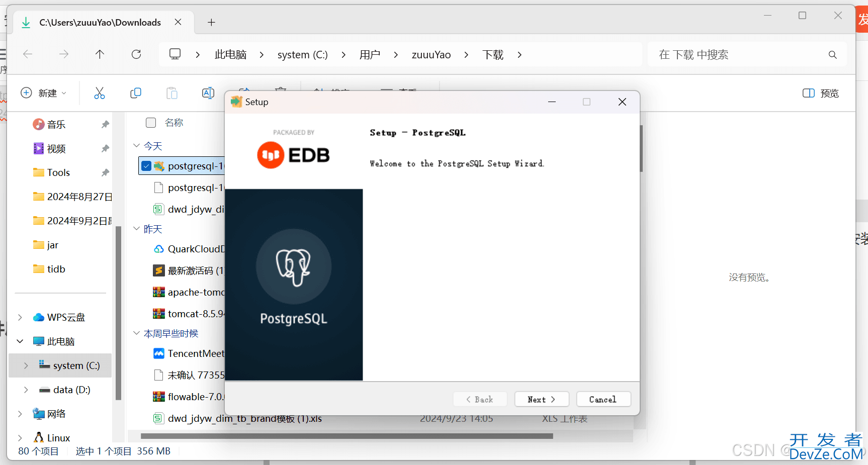Expand the chevron after zuuuYao breadcrumb
This screenshot has height=465, width=868.
tap(466, 54)
